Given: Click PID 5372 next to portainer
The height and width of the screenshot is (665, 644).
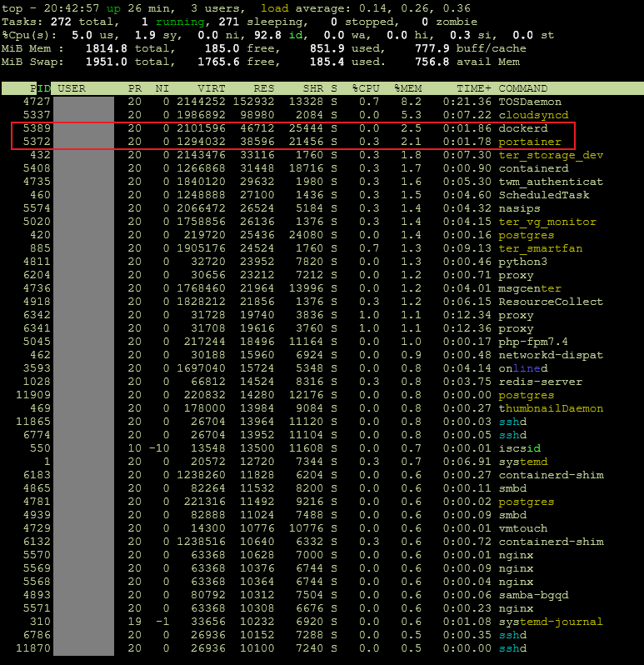Looking at the screenshot, I should click(37, 142).
